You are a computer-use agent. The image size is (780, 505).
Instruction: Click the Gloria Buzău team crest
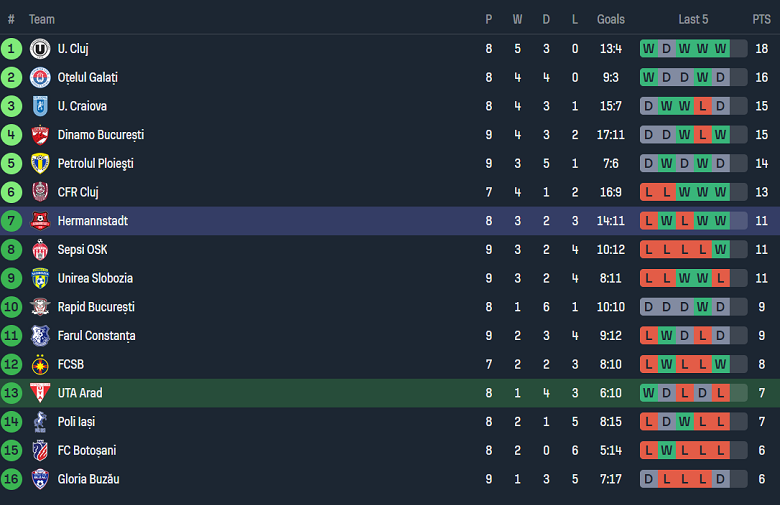[40, 479]
